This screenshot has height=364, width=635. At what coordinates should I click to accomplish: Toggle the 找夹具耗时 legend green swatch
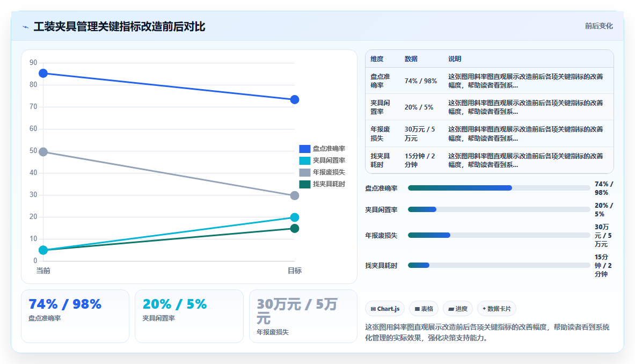[x=304, y=184]
